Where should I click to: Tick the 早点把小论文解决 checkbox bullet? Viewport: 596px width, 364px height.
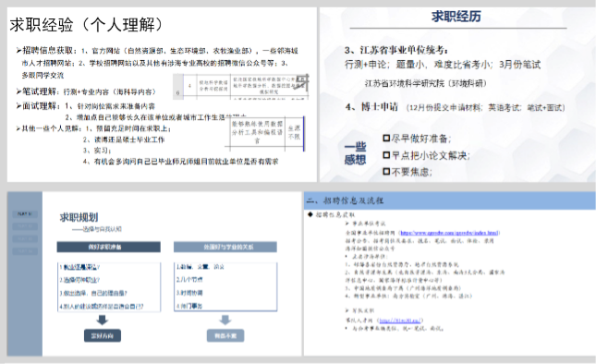[x=386, y=155]
